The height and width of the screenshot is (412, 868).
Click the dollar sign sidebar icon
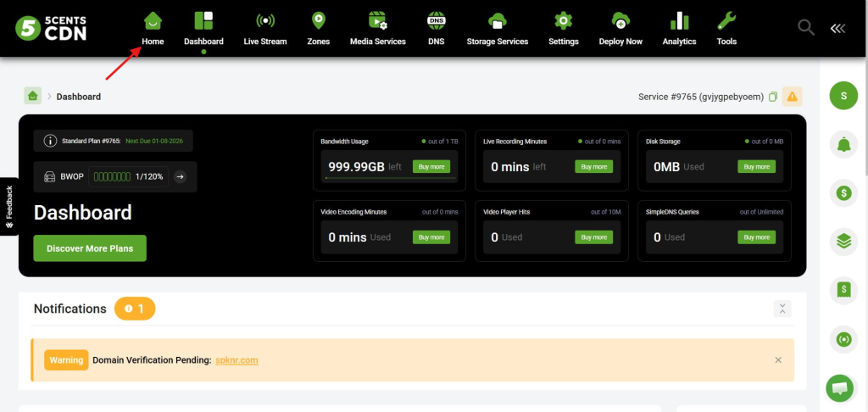pyautogui.click(x=843, y=192)
